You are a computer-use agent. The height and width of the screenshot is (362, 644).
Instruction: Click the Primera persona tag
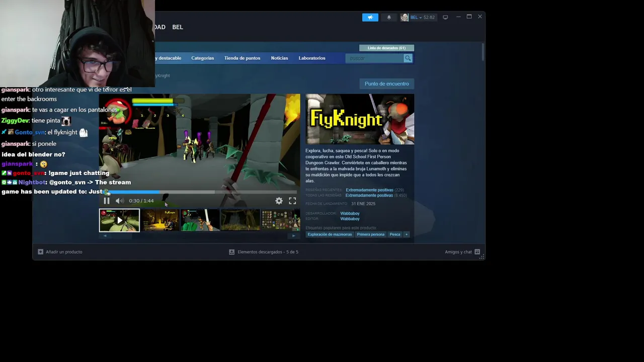(371, 234)
